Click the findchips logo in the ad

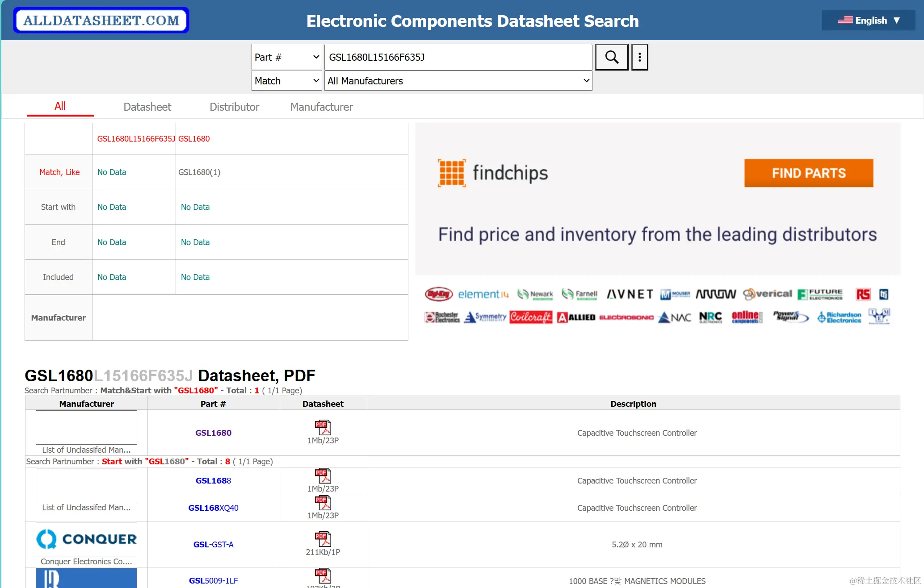click(493, 173)
